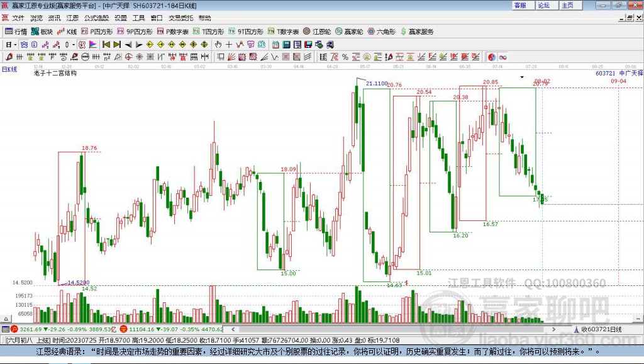The height and width of the screenshot is (364, 644).
Task: Click the 21.1100 peak price label
Action: point(377,84)
